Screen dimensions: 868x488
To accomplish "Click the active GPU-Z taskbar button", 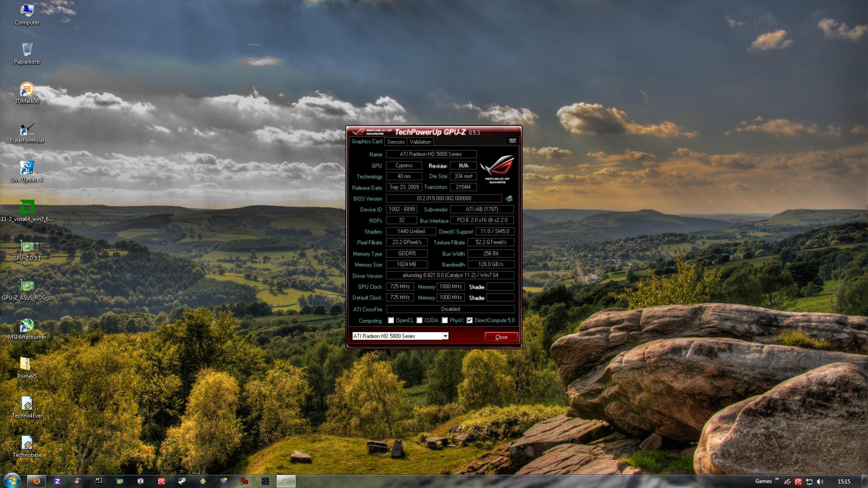I will (x=286, y=481).
